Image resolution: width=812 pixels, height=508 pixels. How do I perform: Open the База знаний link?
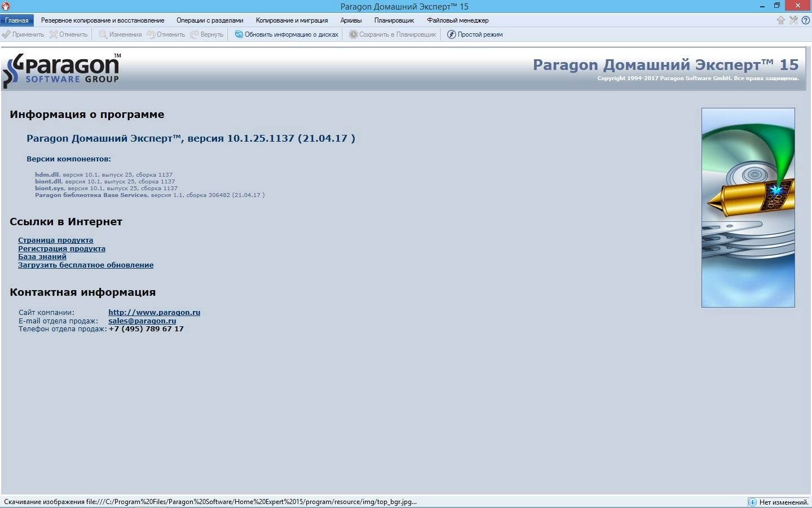click(42, 257)
